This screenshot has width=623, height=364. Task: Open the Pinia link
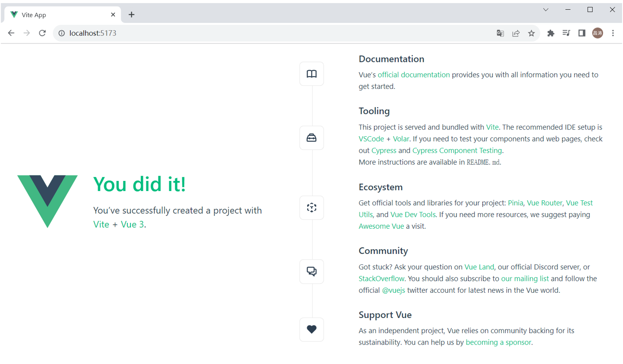(515, 203)
